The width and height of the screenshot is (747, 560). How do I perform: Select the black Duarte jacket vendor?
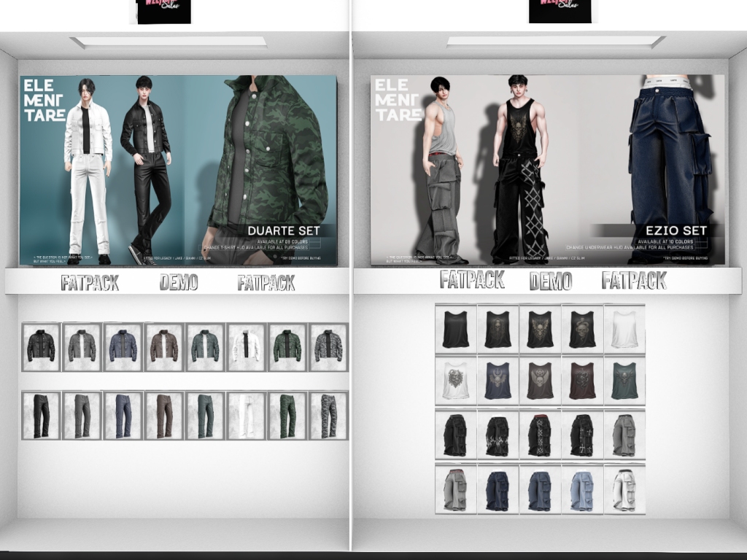[41, 347]
